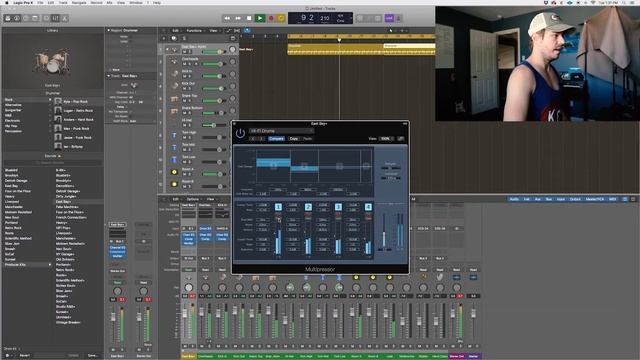Screen dimensions: 640x360
Task: Collapse the Track disclosure triangle in inspector
Action: (x=109, y=76)
